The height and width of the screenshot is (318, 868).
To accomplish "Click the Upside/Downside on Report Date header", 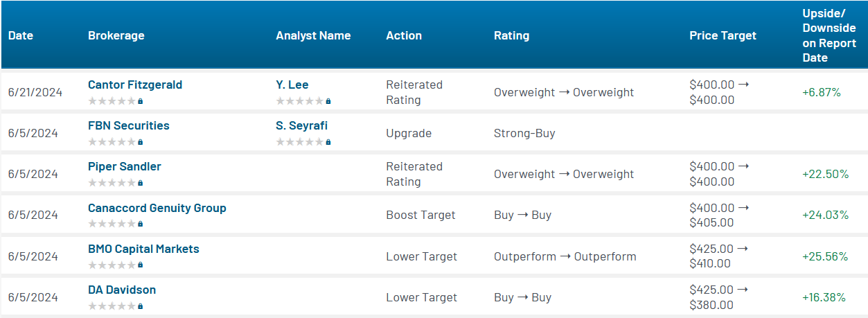I will (829, 35).
